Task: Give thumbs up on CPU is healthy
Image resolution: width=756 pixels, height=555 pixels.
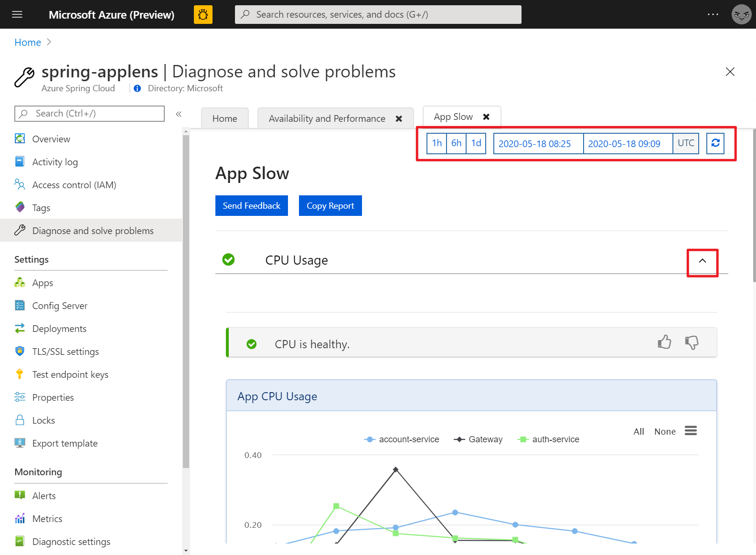Action: coord(664,342)
